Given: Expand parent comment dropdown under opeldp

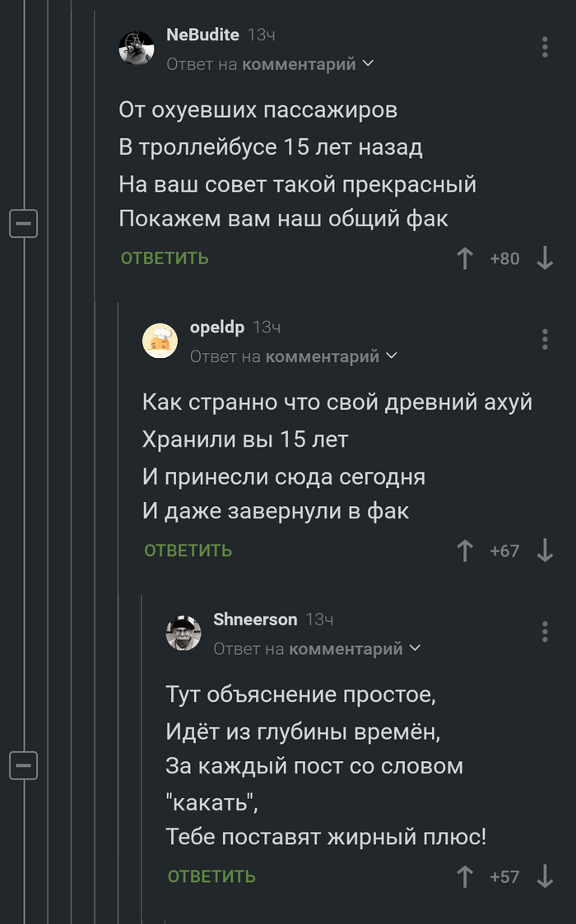Looking at the screenshot, I should click(391, 355).
